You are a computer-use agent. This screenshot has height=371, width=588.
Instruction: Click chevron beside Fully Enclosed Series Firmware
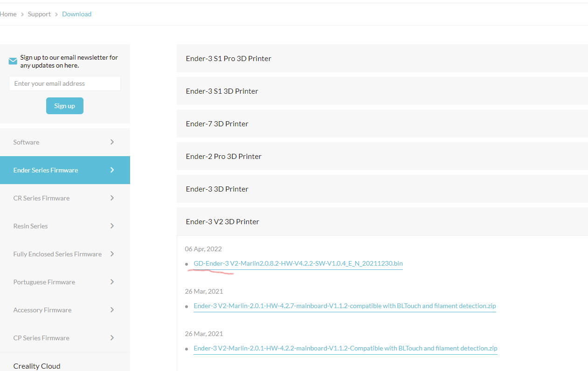coord(112,254)
